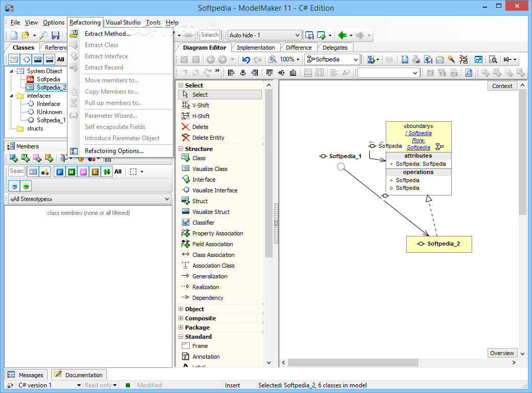The image size is (532, 393).
Task: Click the Search field in main toolbar
Action: (210, 35)
